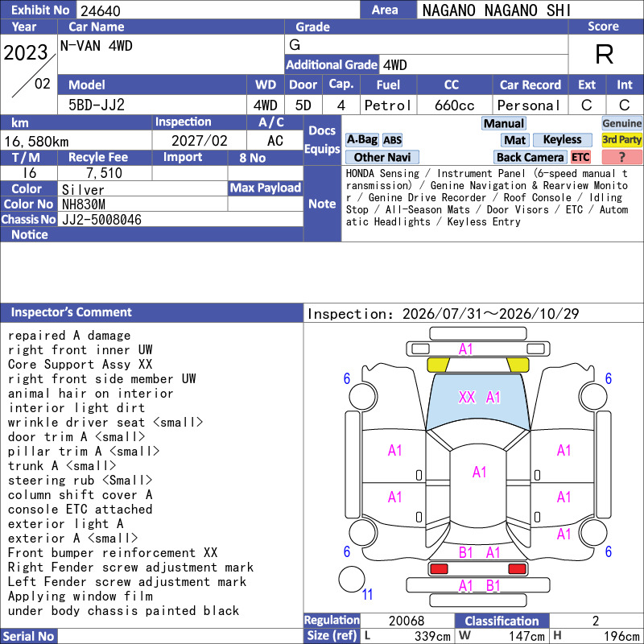Click the Manual transmission badge
The width and height of the screenshot is (644, 644).
(x=504, y=123)
